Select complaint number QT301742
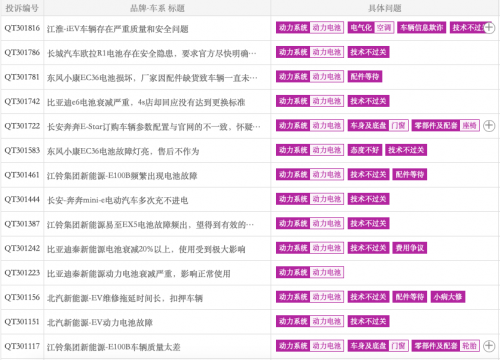This screenshot has width=500, height=360. pyautogui.click(x=22, y=101)
